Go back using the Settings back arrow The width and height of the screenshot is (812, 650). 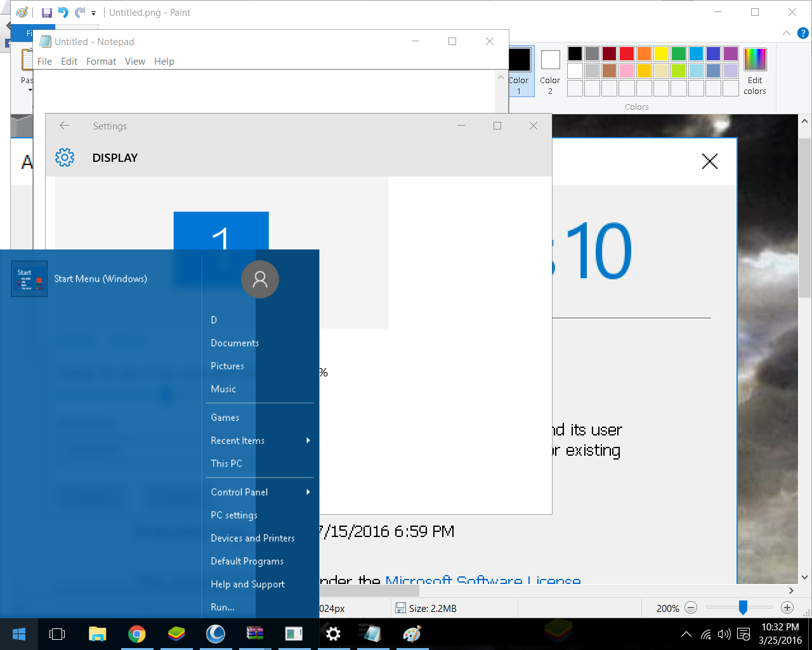pyautogui.click(x=64, y=126)
